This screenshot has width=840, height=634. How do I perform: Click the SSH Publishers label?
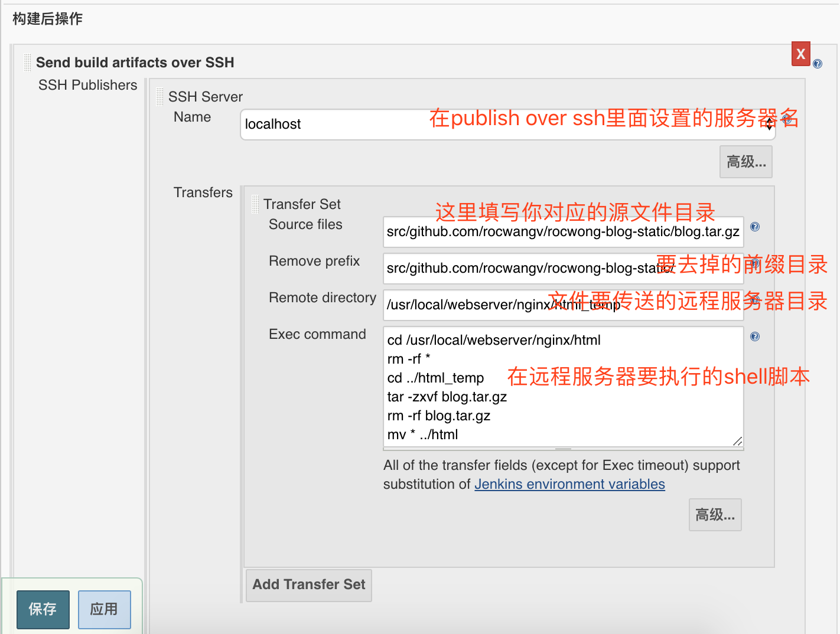(88, 85)
